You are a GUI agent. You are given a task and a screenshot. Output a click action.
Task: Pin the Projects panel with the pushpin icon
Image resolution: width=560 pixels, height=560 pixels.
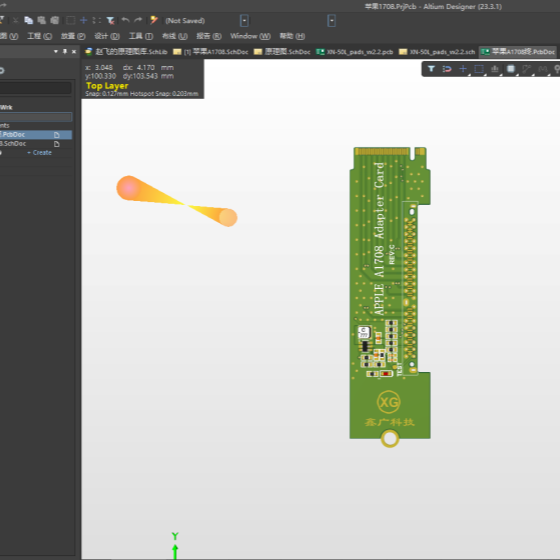coord(65,51)
